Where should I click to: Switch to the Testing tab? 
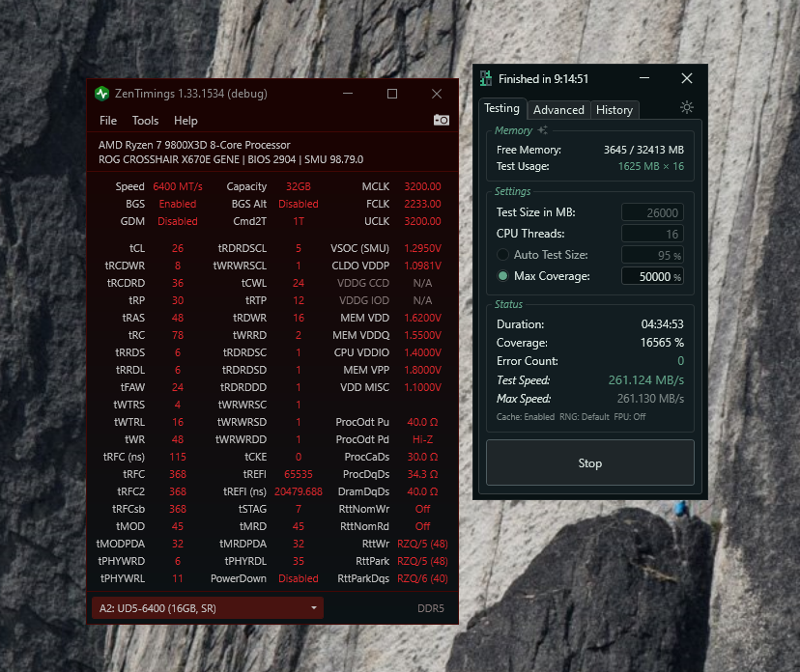click(502, 108)
